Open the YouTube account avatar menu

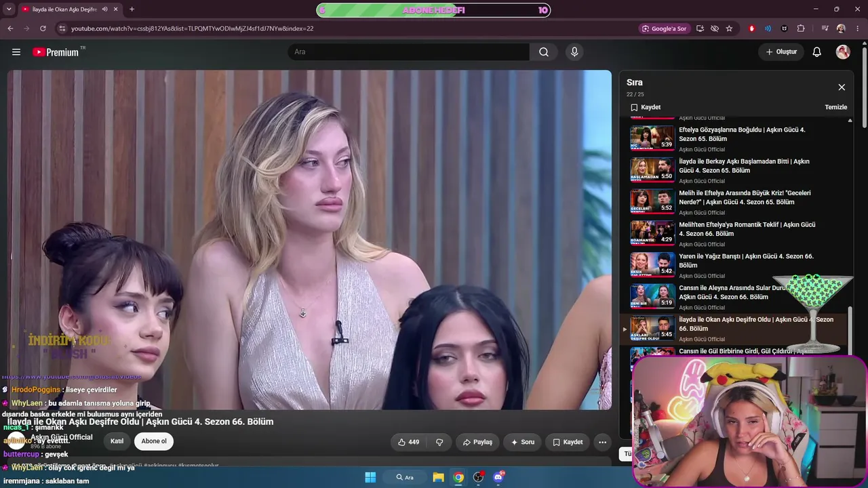843,52
